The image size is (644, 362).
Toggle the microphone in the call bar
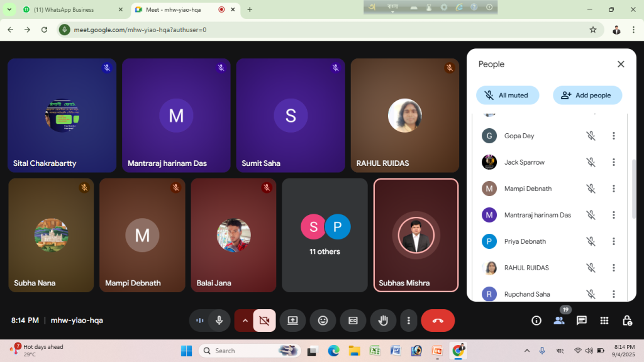219,321
